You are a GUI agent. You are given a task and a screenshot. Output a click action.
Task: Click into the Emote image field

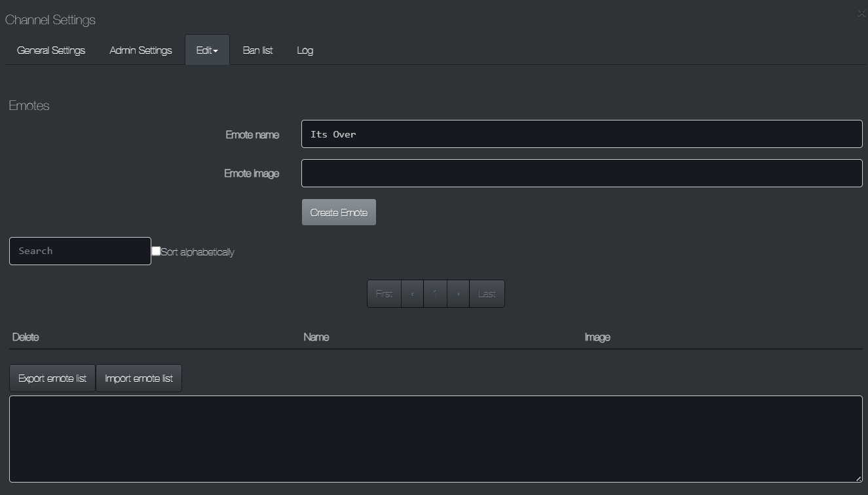[582, 174]
